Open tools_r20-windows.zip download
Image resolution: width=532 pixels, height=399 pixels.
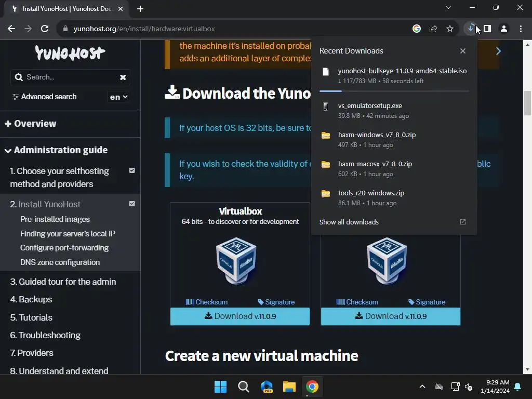tap(394, 198)
